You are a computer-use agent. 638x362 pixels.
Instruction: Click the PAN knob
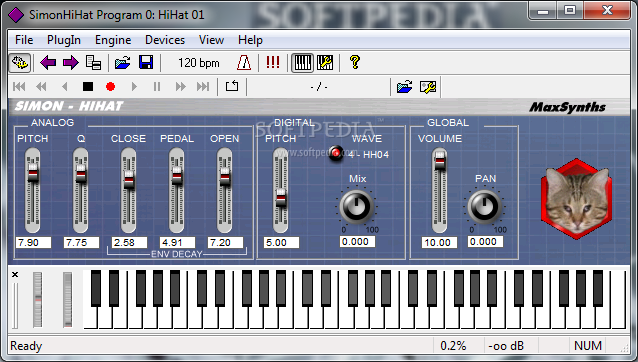[484, 207]
